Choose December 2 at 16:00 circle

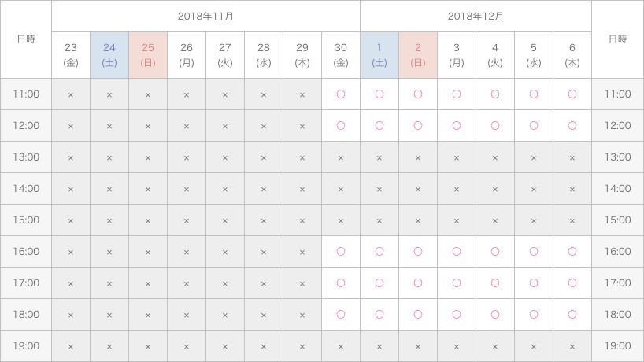[418, 251]
